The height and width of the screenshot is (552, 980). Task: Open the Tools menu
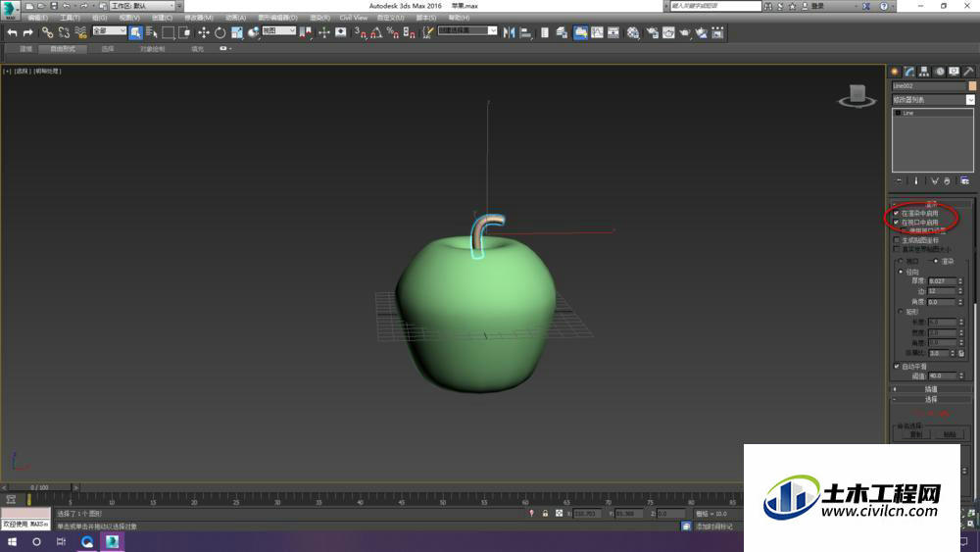click(70, 18)
